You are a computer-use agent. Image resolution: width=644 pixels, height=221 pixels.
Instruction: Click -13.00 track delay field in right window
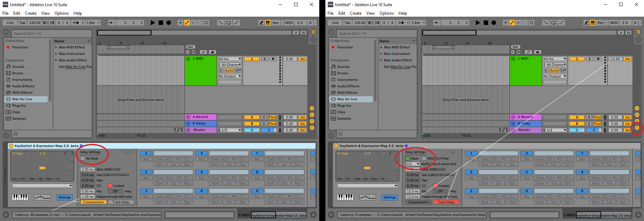coord(615,59)
